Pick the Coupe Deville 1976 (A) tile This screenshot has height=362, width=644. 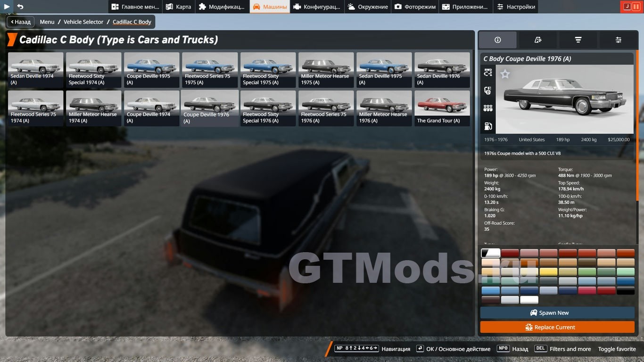tap(210, 108)
